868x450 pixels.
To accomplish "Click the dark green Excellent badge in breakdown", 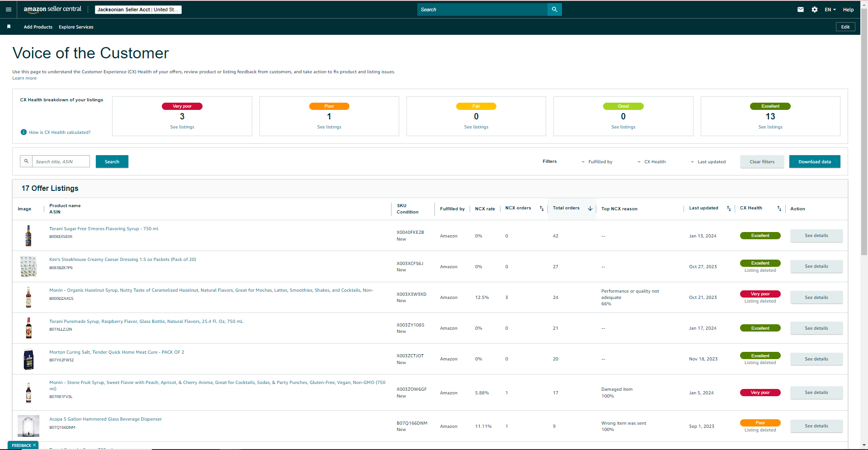I will pos(770,106).
